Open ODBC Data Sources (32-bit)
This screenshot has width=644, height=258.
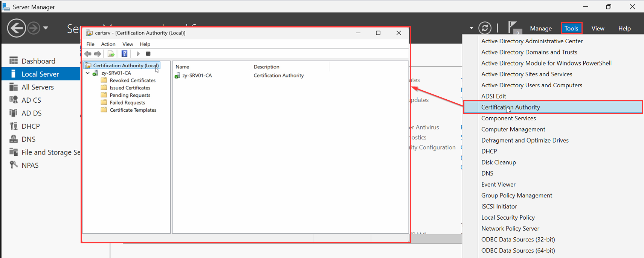click(x=518, y=240)
